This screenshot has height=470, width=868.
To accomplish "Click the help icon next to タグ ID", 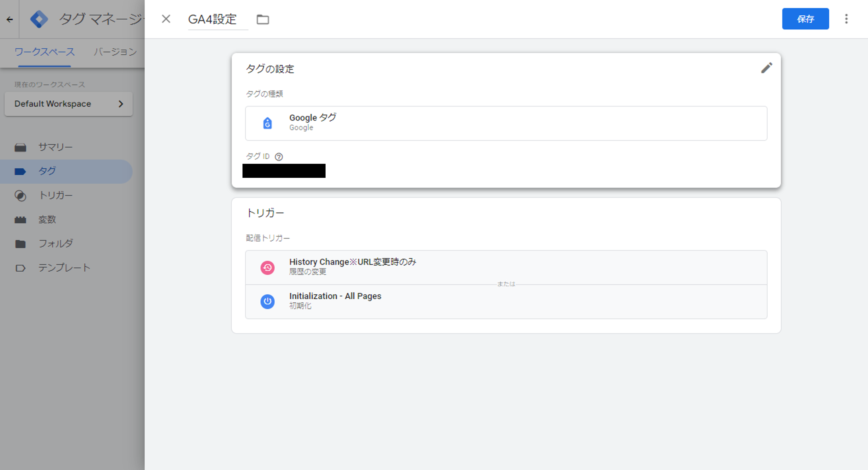I will (279, 157).
